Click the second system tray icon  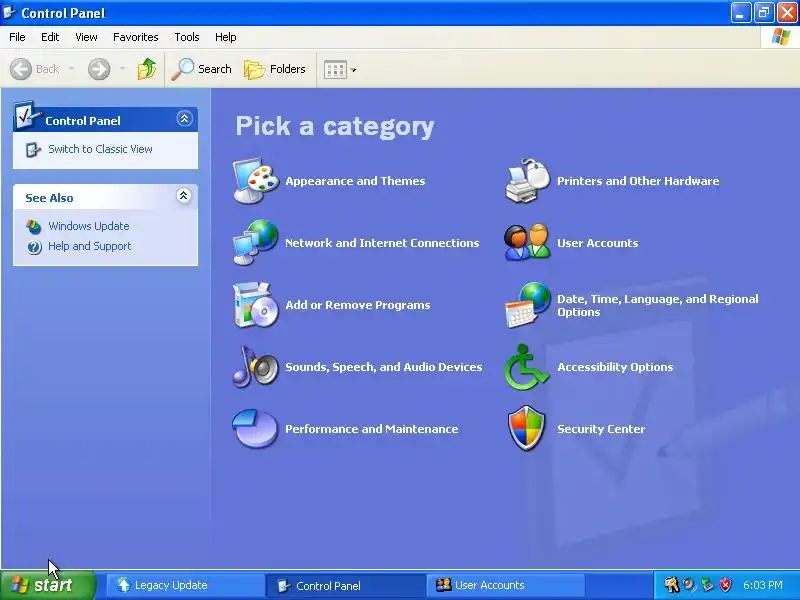click(x=689, y=585)
